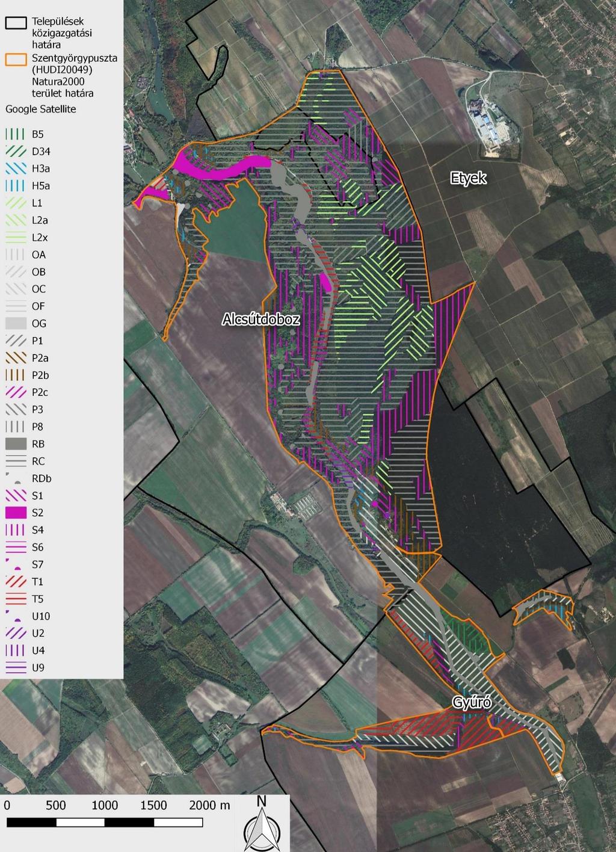Click the P2a hatch legend symbol
Image resolution: width=616 pixels, height=852 pixels.
pos(16,358)
